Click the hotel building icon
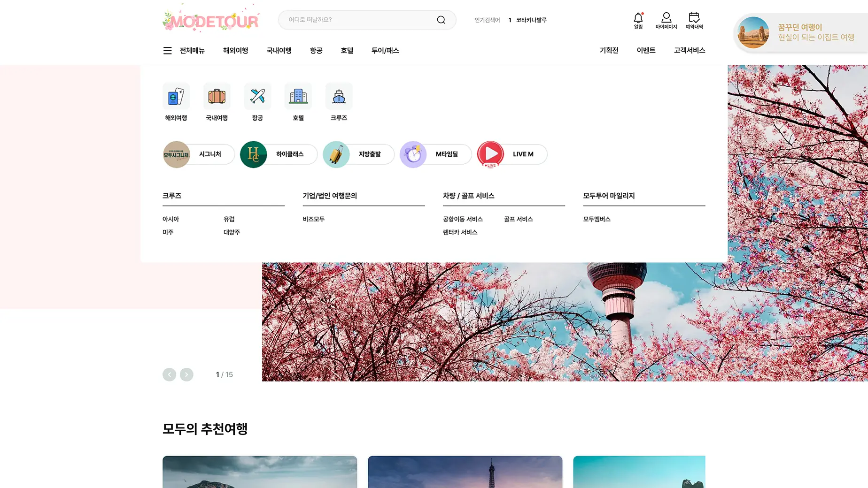This screenshot has height=488, width=868. coord(298,97)
